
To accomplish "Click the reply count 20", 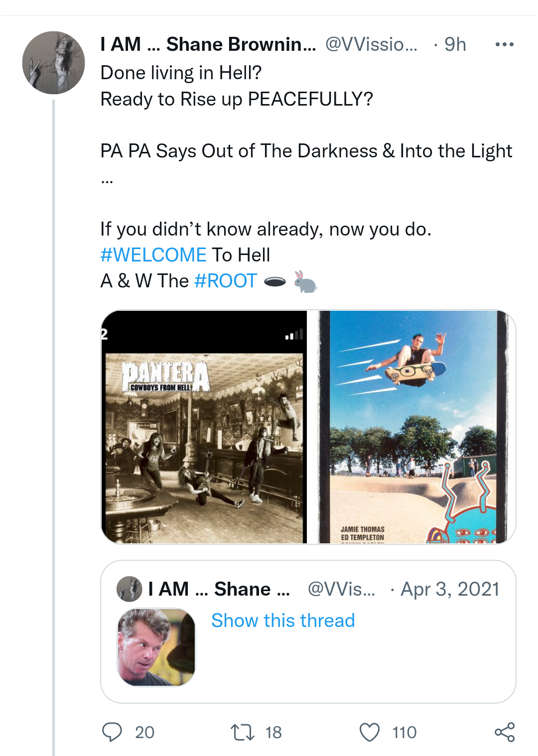I will [x=144, y=732].
